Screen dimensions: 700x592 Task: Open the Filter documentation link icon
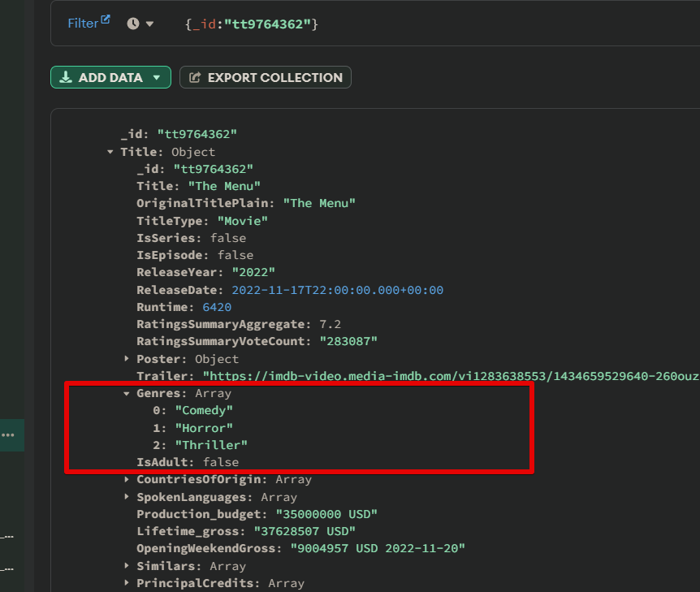click(x=105, y=20)
